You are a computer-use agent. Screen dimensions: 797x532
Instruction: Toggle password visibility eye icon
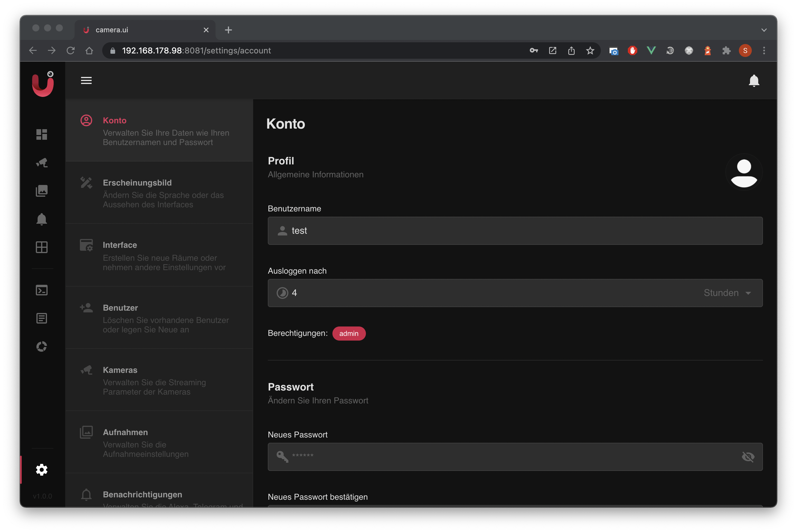coord(748,455)
